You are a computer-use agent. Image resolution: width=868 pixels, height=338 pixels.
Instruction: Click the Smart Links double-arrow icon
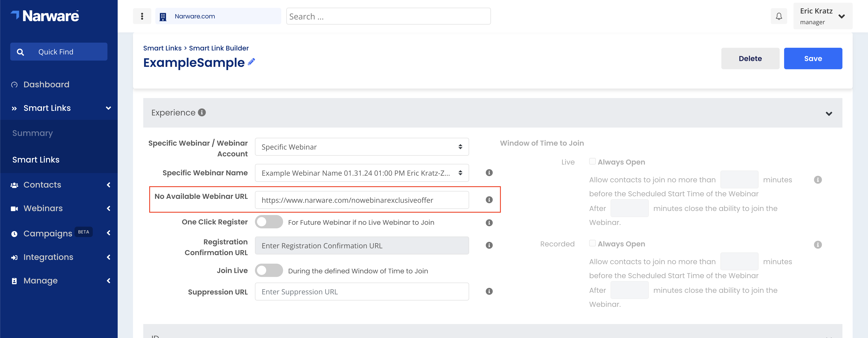click(x=14, y=108)
